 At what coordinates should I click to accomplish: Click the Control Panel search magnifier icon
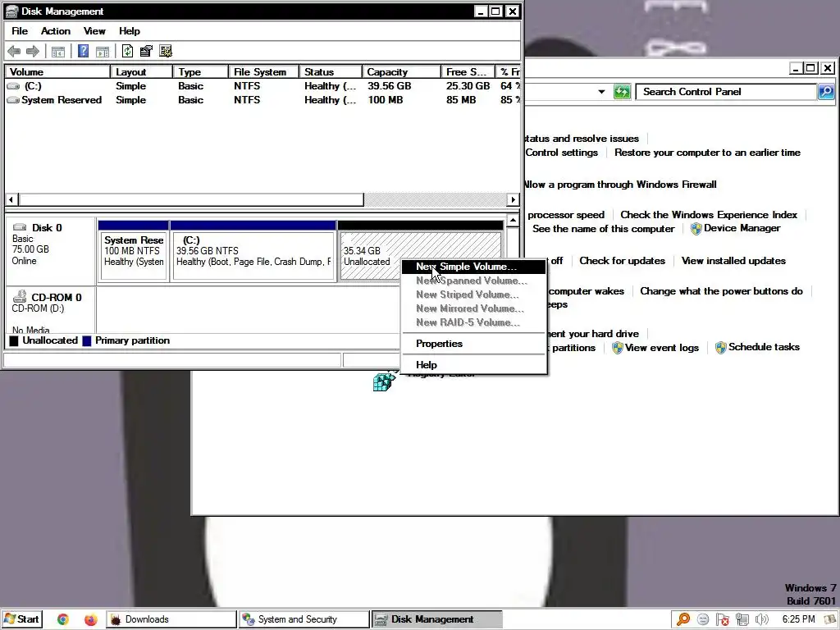tap(826, 92)
